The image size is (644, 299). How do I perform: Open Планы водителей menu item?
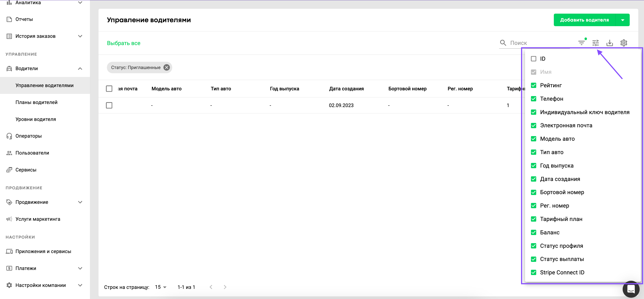point(37,102)
